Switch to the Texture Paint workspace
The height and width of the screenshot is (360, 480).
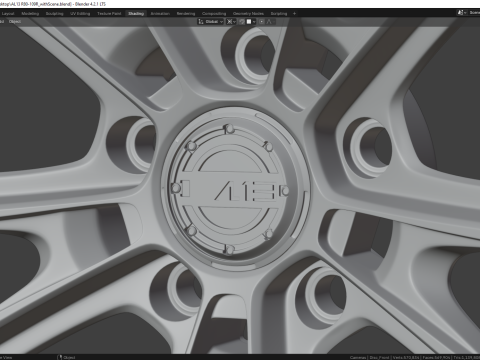[x=109, y=14]
